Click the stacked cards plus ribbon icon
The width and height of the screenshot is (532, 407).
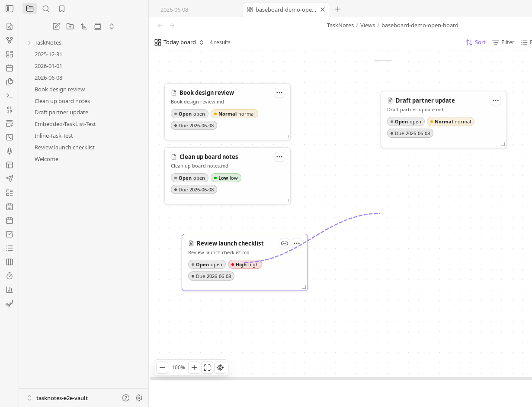point(10,123)
